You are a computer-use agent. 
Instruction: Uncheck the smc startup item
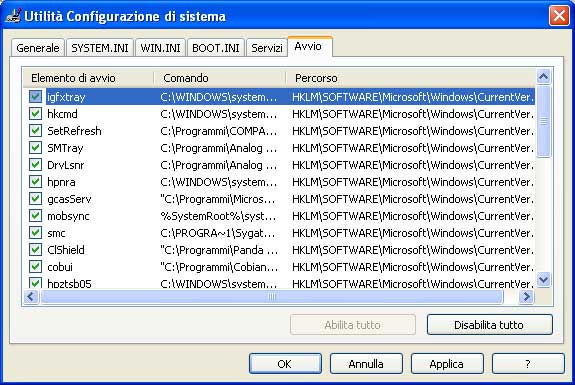click(x=35, y=233)
